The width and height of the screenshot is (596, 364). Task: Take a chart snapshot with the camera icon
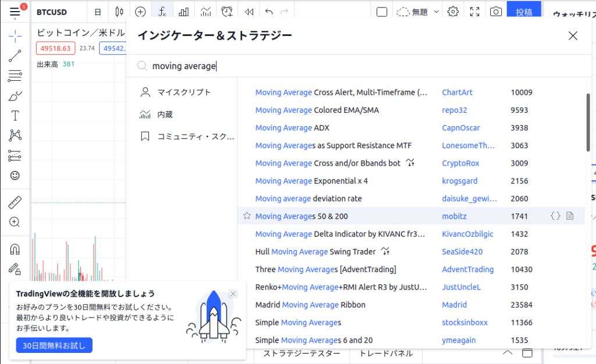496,11
